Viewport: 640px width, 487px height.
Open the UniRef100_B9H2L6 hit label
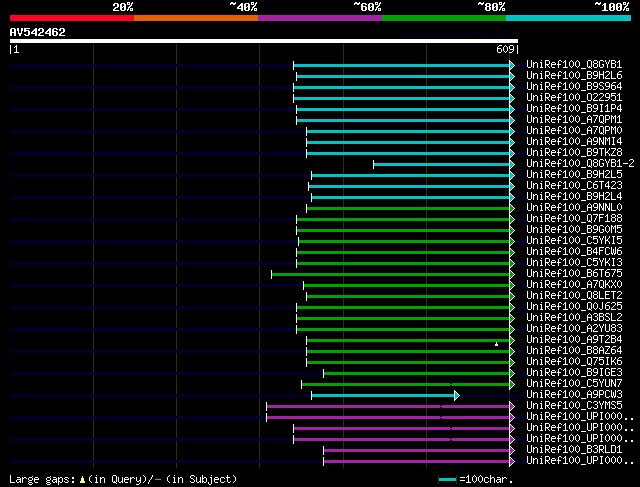pos(574,76)
